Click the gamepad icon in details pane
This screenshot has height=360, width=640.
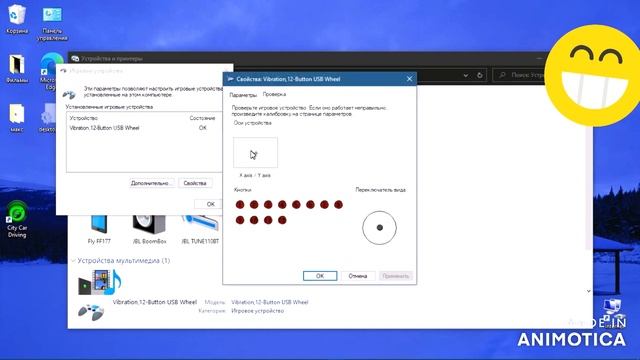coord(91,312)
